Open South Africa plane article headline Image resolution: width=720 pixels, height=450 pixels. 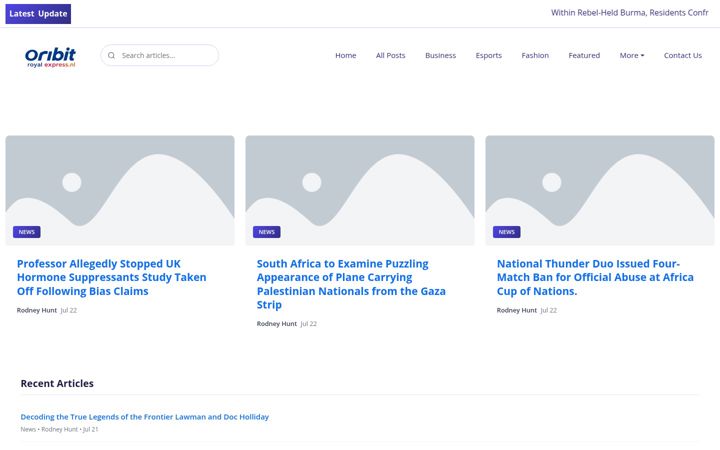(351, 284)
